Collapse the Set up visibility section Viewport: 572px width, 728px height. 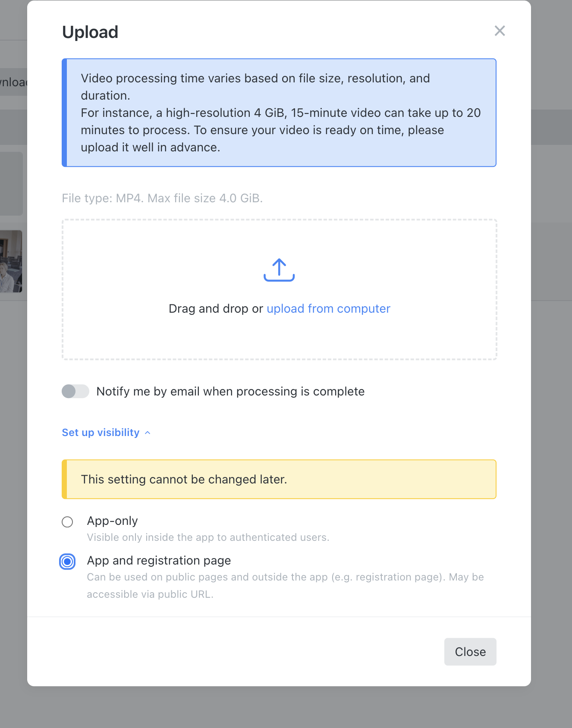[x=101, y=432]
